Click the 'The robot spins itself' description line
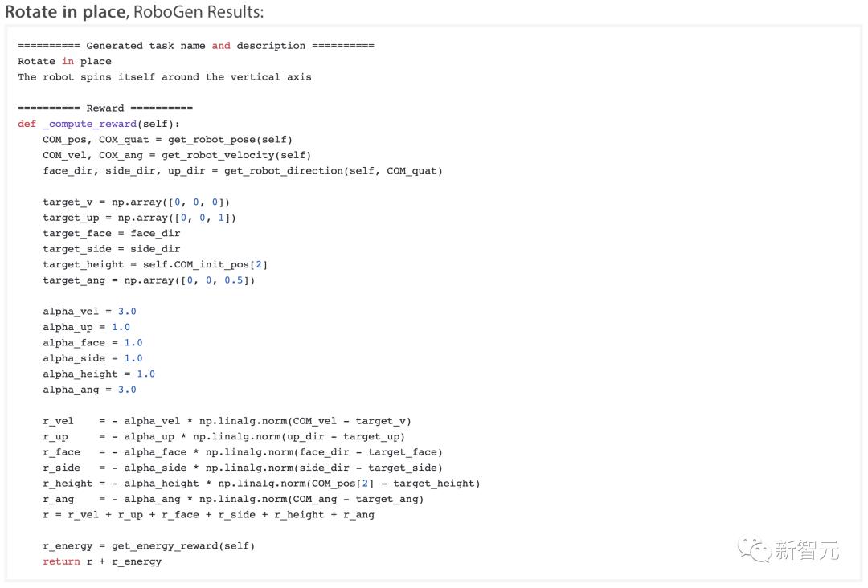The width and height of the screenshot is (868, 588). pos(165,77)
